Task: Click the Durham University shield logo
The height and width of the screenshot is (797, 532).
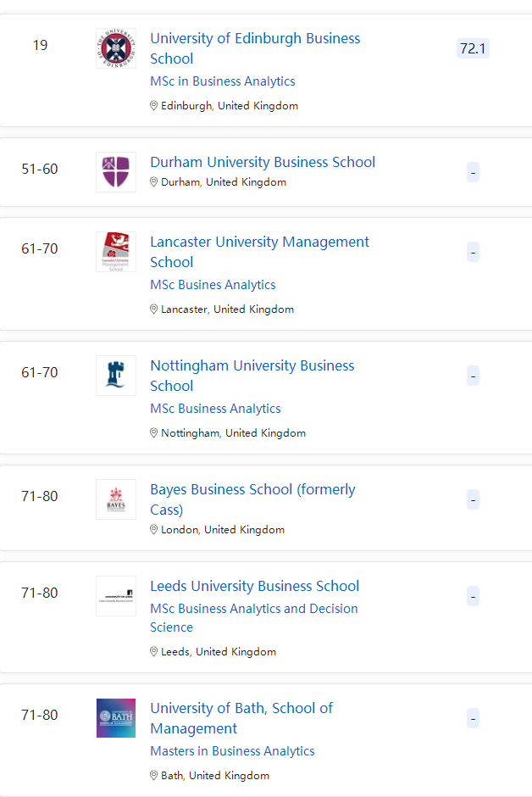Action: [x=116, y=172]
